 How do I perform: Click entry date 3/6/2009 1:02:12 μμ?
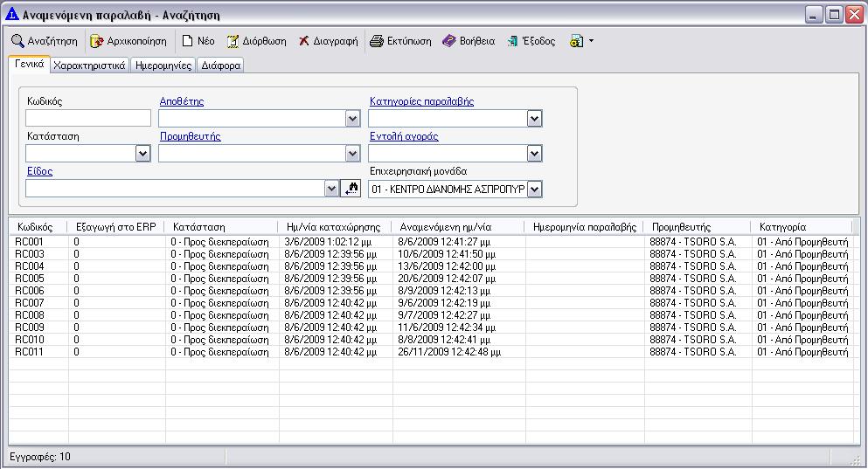pyautogui.click(x=328, y=242)
